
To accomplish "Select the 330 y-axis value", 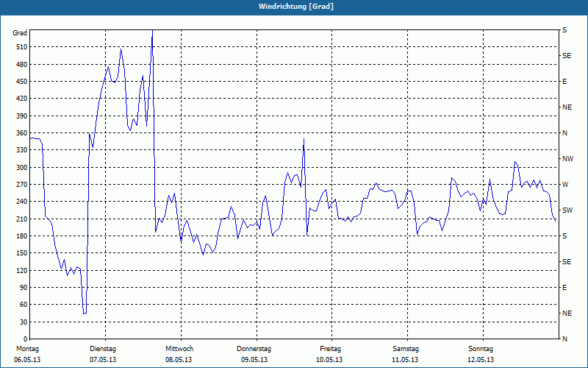I will pyautogui.click(x=22, y=150).
